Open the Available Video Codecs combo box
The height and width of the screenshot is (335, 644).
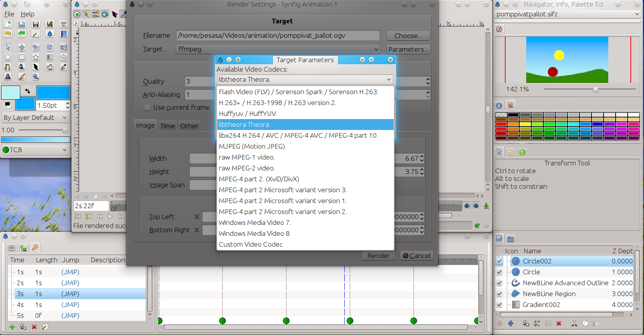[x=305, y=79]
